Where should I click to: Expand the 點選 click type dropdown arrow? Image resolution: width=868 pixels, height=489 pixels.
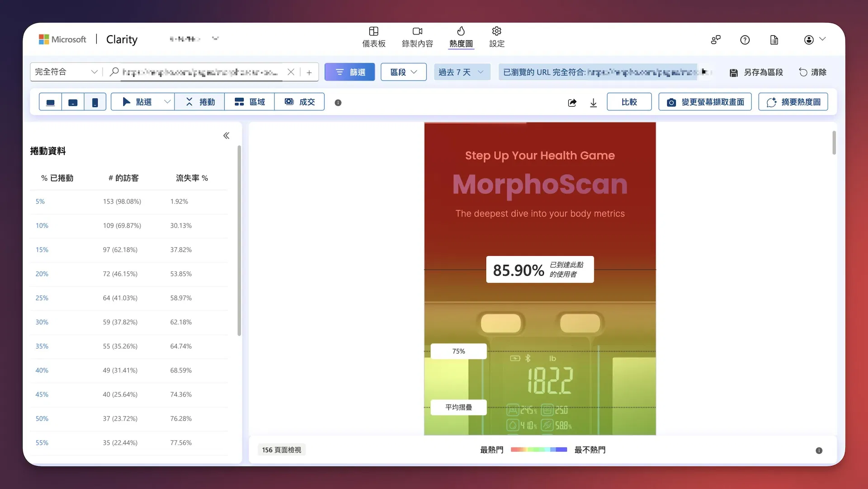tap(168, 102)
